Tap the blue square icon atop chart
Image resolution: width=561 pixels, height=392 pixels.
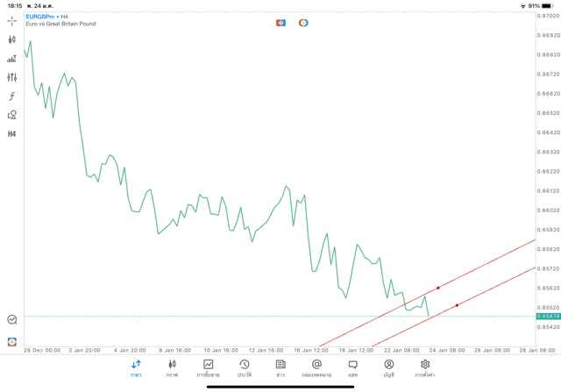280,23
